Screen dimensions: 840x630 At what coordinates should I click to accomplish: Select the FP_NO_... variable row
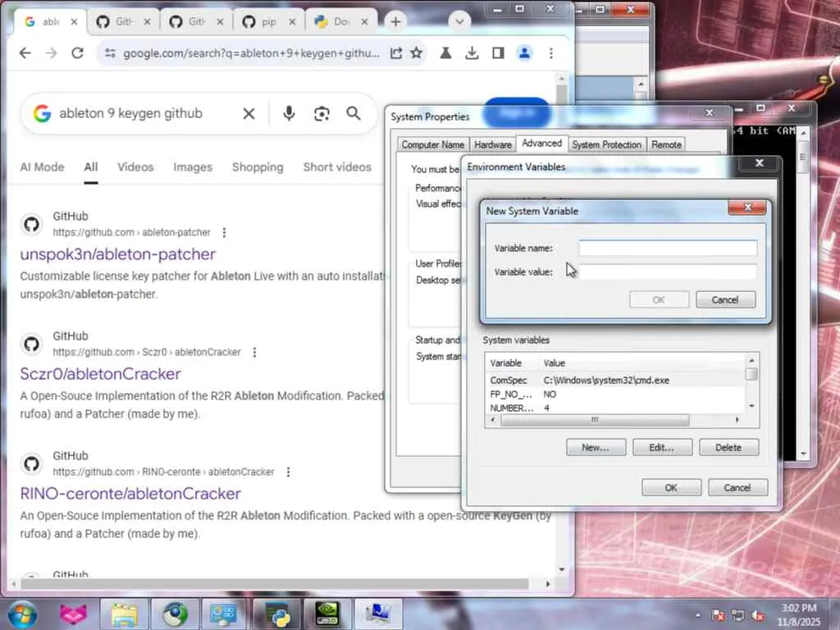point(615,394)
